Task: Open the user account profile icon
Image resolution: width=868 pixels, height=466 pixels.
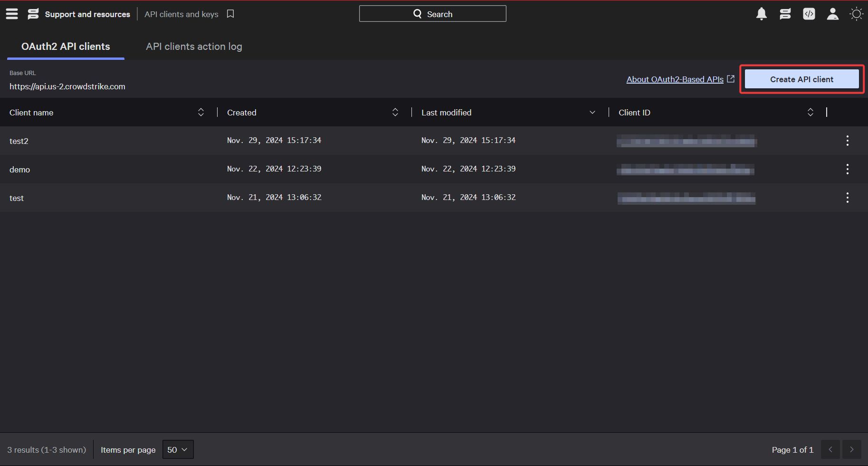Action: (x=833, y=14)
